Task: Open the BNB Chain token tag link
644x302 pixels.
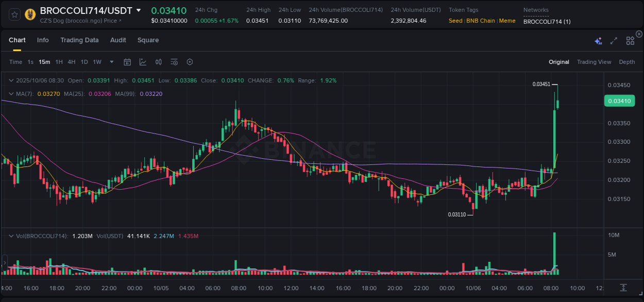Action: (480, 21)
